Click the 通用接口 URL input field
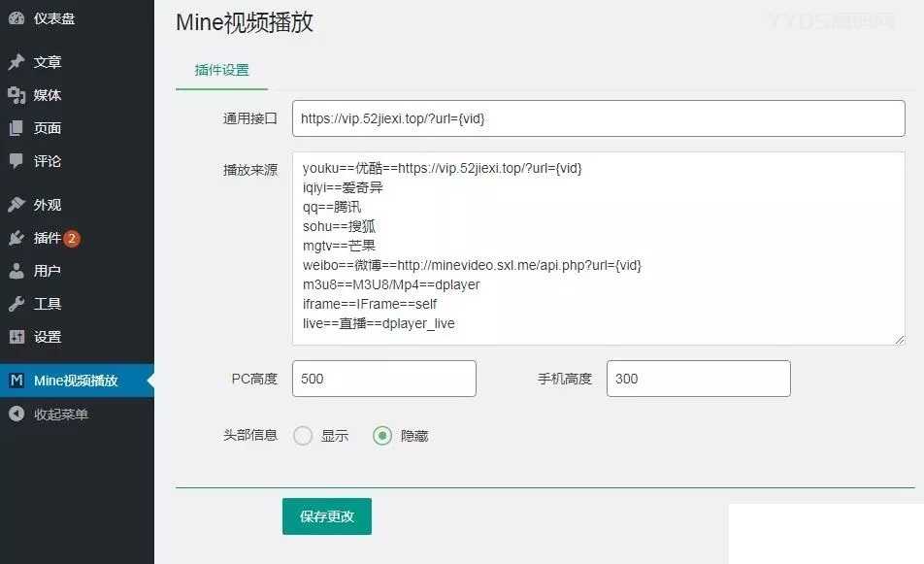This screenshot has width=924, height=564. coord(598,118)
